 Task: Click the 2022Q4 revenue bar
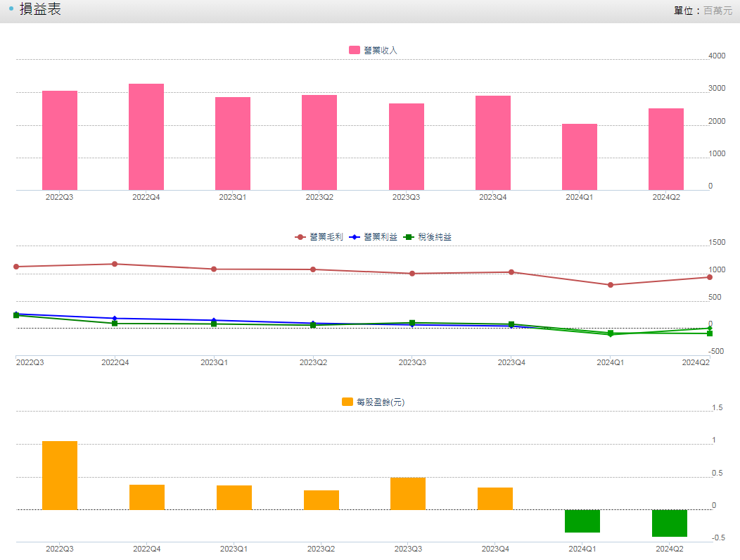pyautogui.click(x=146, y=137)
